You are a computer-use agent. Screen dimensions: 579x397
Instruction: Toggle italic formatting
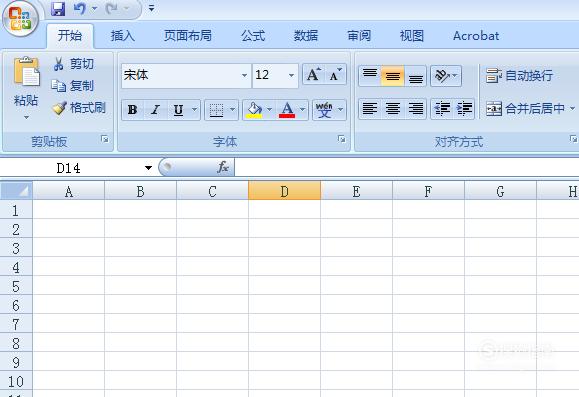[x=155, y=110]
